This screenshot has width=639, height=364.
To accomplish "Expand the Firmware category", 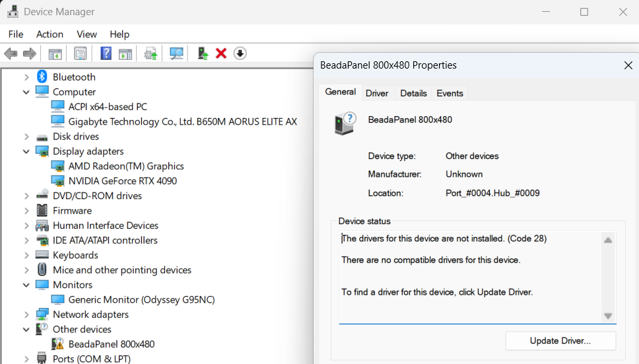I will click(x=26, y=211).
